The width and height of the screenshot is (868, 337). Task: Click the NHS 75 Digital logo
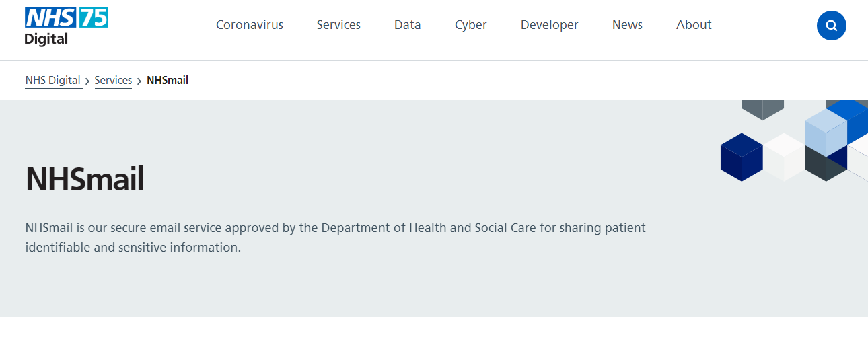click(x=66, y=26)
